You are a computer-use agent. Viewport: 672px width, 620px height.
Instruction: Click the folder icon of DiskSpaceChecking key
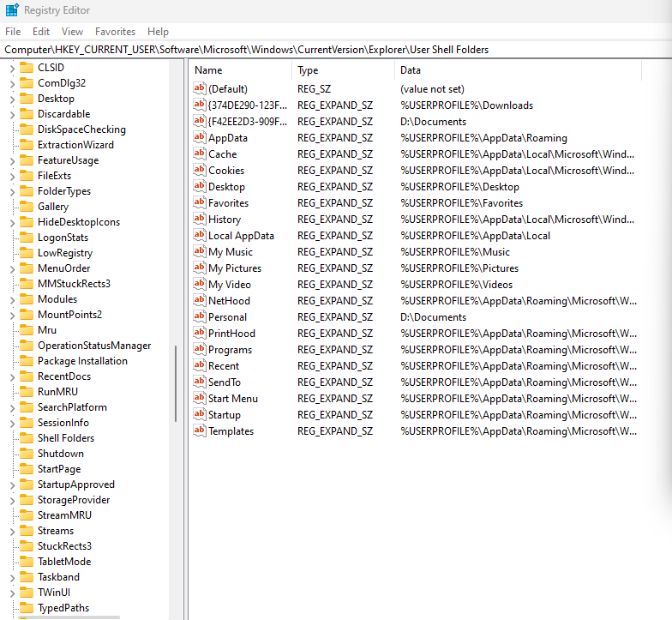click(27, 129)
